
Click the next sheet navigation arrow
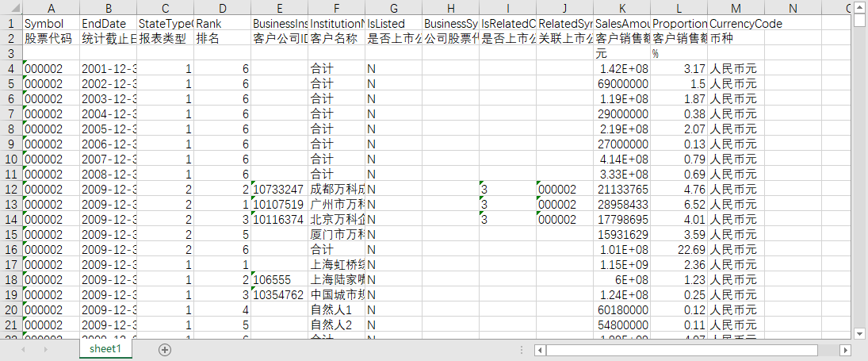(x=45, y=349)
